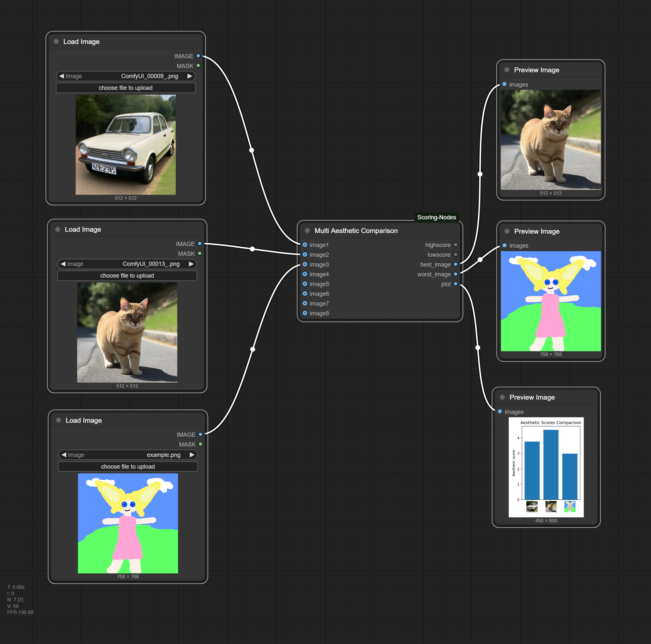This screenshot has height=644, width=651.
Task: Click the best_image output socket
Action: [456, 265]
